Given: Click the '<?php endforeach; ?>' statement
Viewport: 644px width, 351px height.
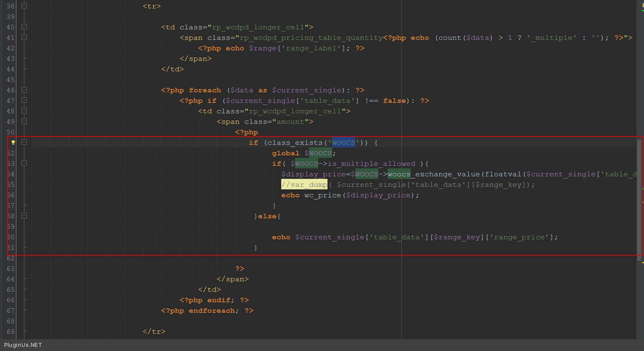Looking at the screenshot, I should pyautogui.click(x=207, y=311).
